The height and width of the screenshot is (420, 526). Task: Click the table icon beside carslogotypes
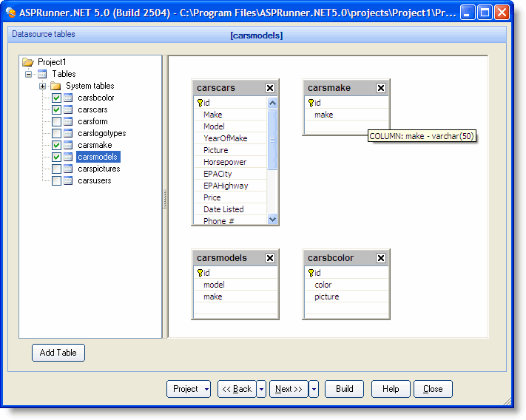tap(68, 133)
